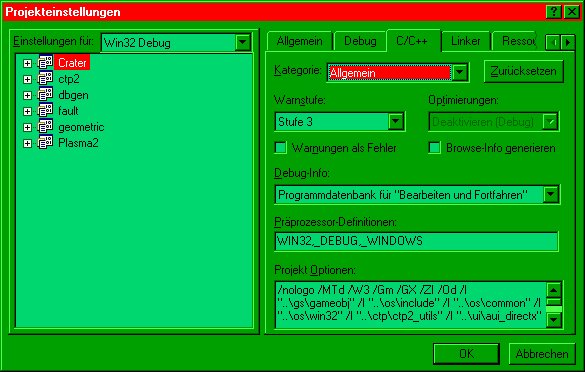Open the Debug-Info dropdown list
Image resolution: width=585 pixels, height=372 pixels.
551,194
